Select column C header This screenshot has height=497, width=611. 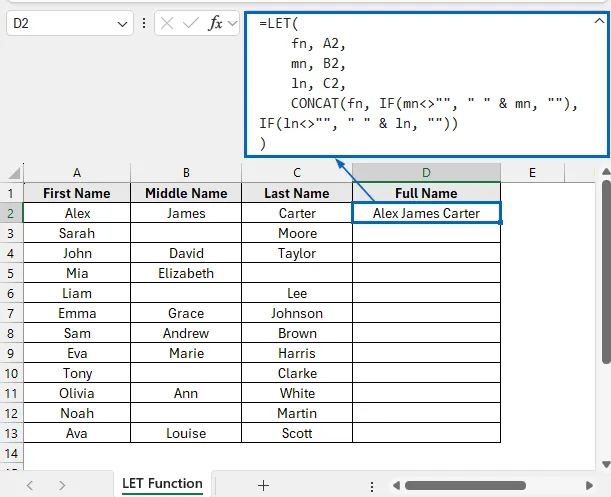point(297,173)
